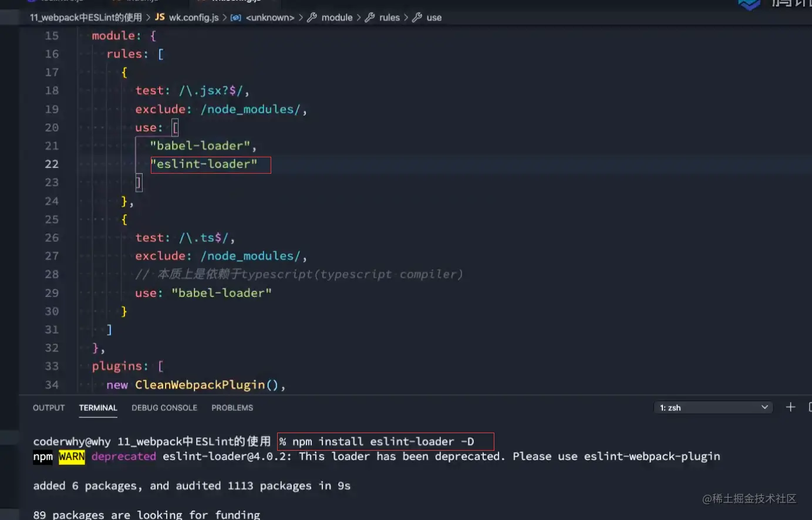Click the wk.config.js breadcrumb item
812x520 pixels.
click(194, 18)
